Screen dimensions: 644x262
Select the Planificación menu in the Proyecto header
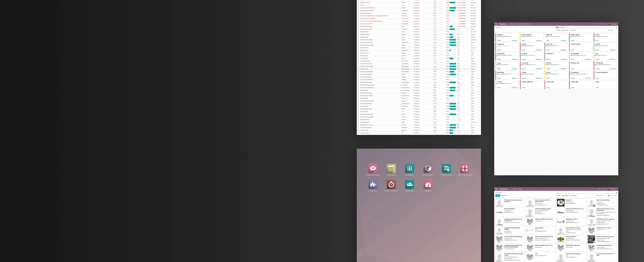pyautogui.click(x=527, y=24)
